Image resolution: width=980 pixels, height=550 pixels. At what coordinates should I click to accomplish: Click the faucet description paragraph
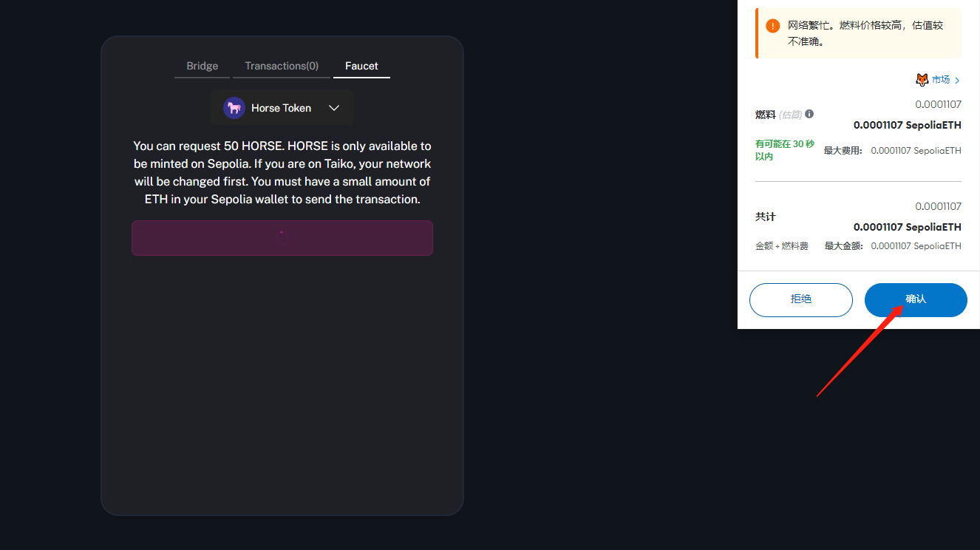[282, 172]
